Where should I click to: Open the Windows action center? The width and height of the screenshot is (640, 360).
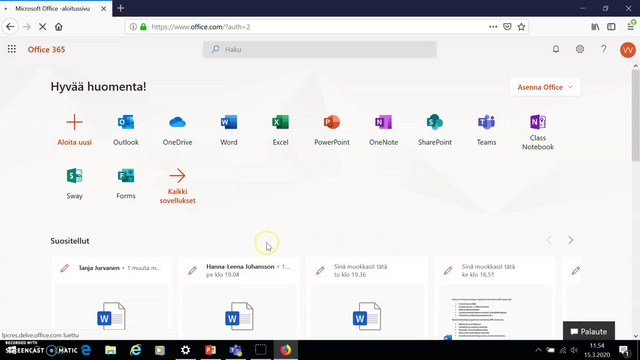624,350
